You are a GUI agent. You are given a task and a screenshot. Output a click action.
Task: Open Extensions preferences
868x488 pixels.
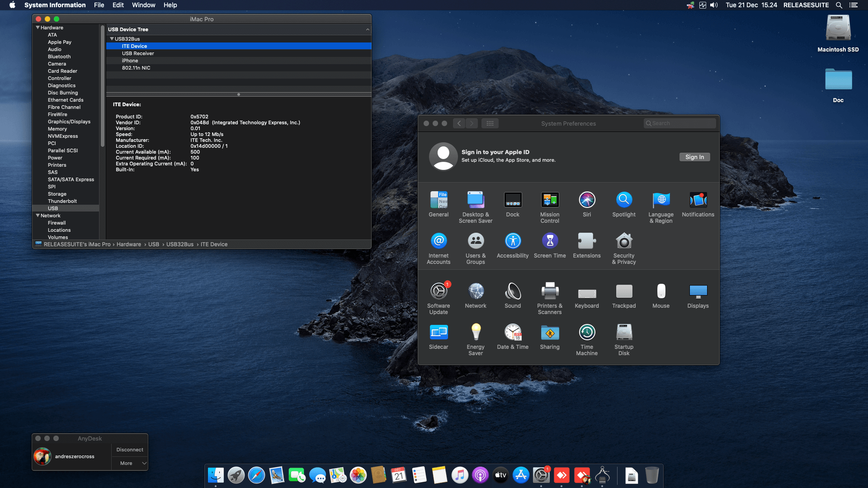pos(587,245)
